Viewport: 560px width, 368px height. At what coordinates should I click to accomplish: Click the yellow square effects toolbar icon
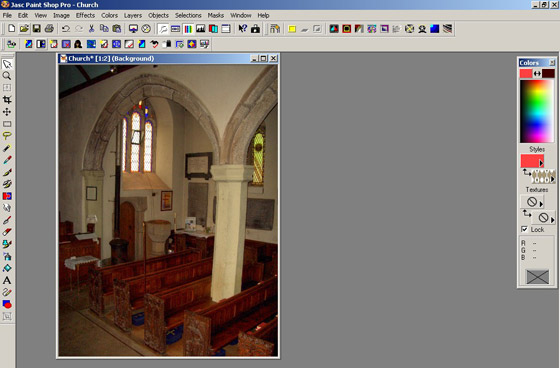[292, 29]
